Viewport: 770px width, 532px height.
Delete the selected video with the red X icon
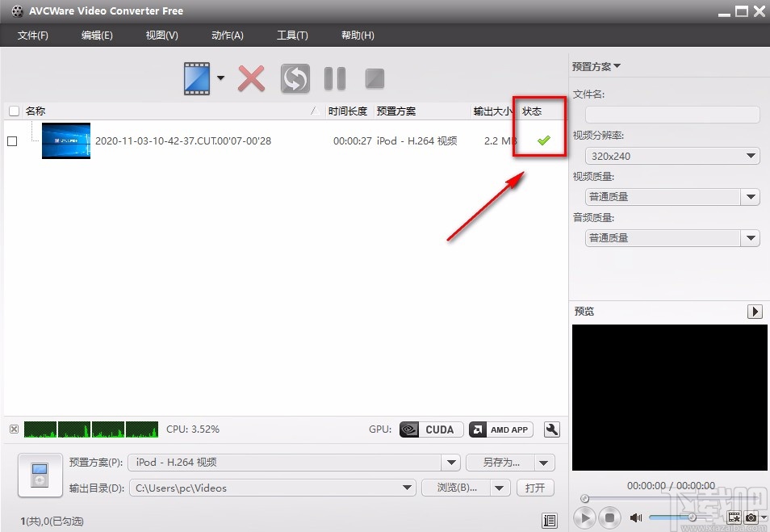tap(251, 78)
